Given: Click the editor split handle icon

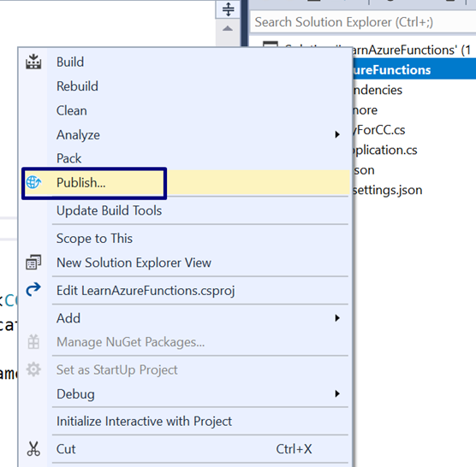Looking at the screenshot, I should click(229, 9).
